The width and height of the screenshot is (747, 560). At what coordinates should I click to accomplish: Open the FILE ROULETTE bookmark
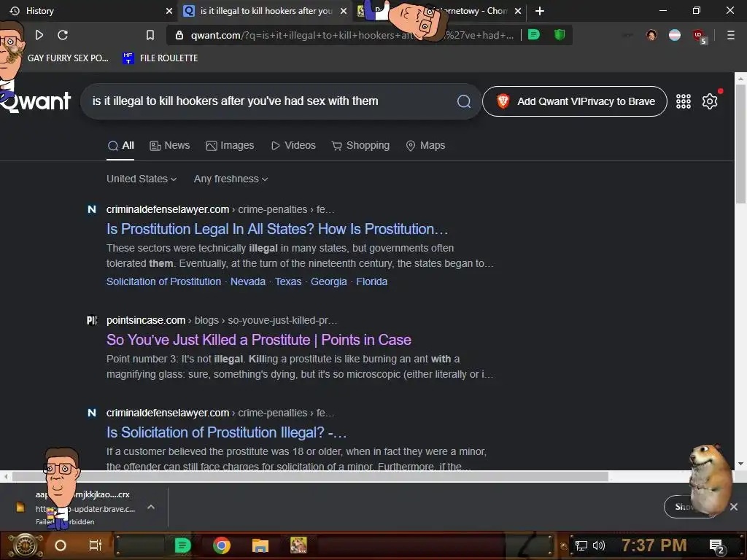(160, 58)
